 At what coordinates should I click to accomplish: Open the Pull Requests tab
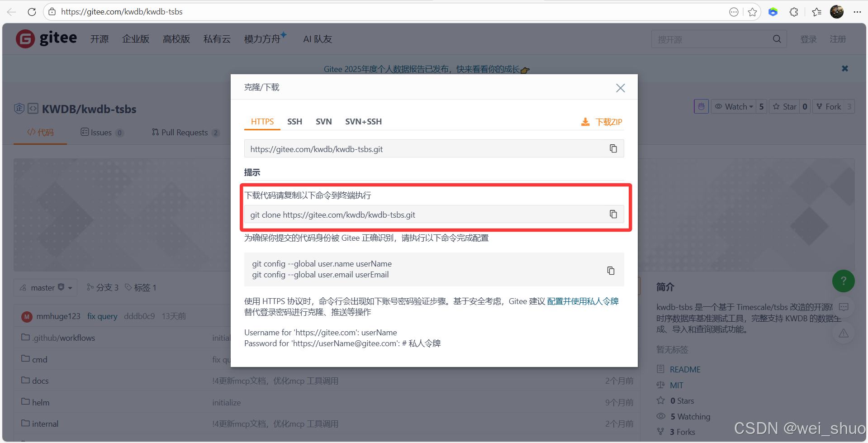(x=185, y=133)
